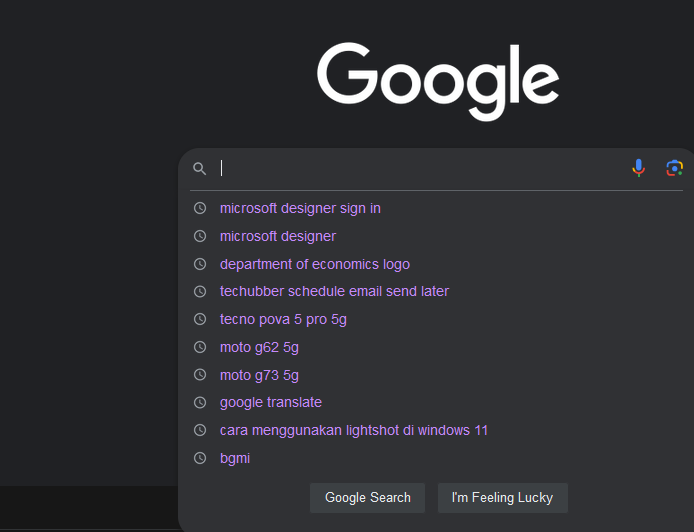Pick cara menggunakan lightshot di windows 11
The image size is (694, 532).
click(x=354, y=430)
